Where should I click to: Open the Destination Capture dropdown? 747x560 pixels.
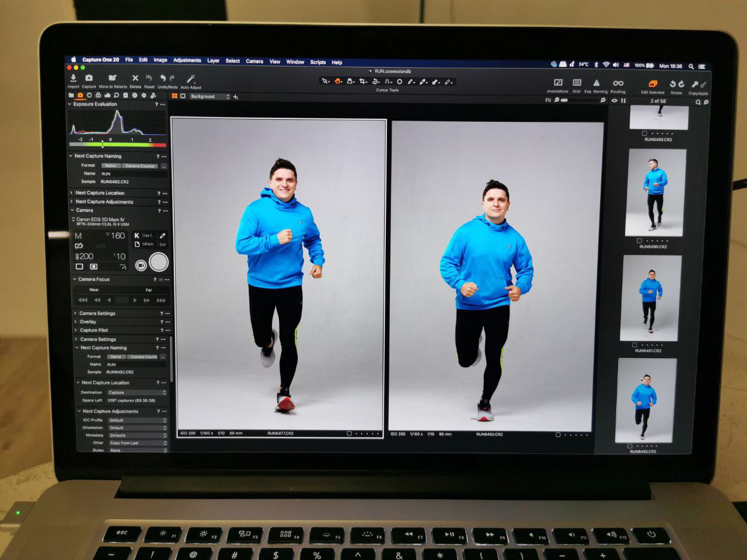(137, 393)
